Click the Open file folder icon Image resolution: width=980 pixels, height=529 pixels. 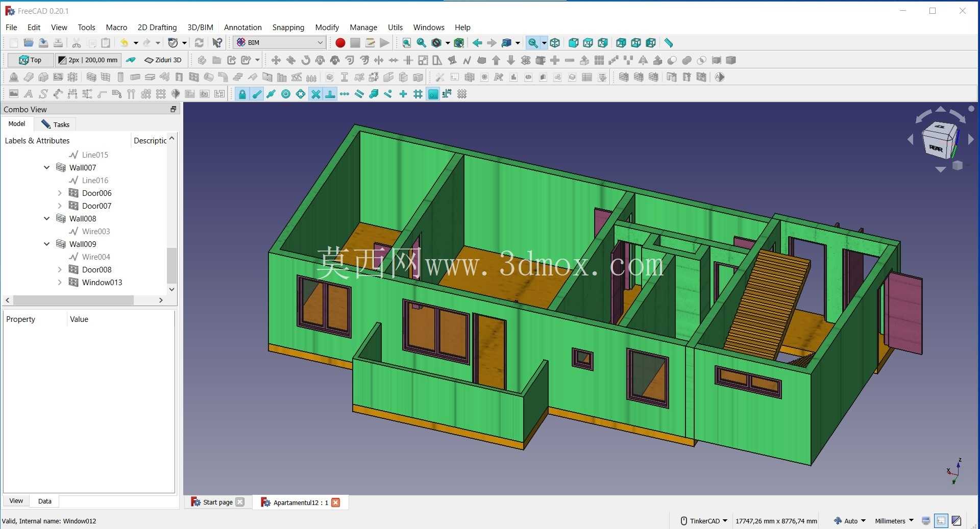tap(29, 43)
